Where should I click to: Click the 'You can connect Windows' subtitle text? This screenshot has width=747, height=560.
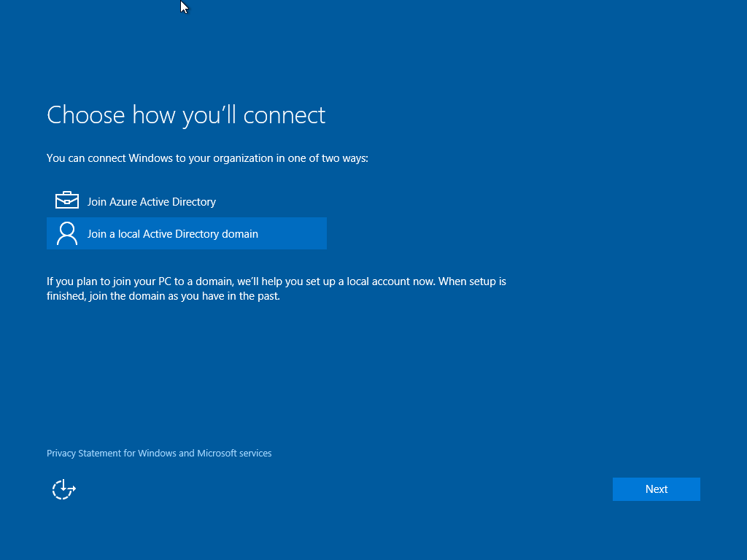coord(207,158)
